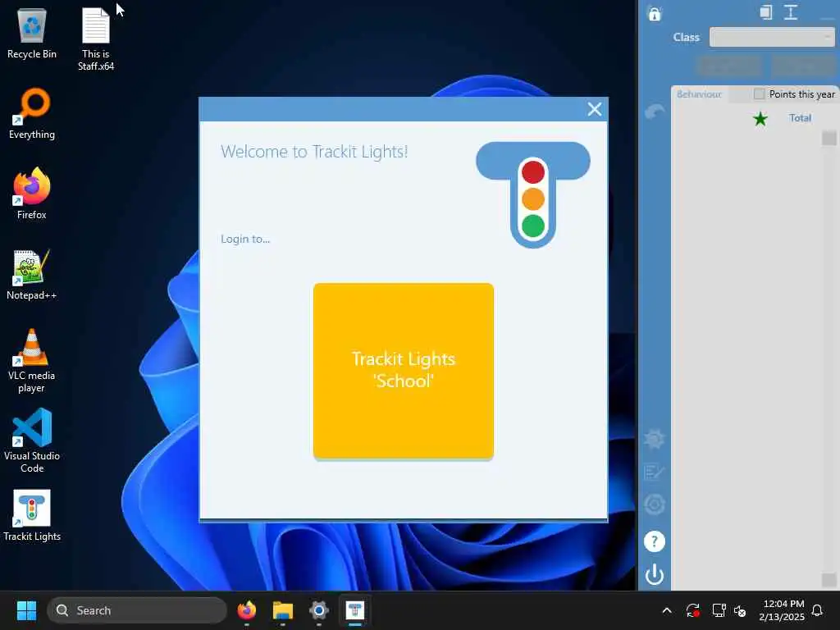Select the VLC media player shortcut
Screen dimensions: 840x630
point(32,361)
